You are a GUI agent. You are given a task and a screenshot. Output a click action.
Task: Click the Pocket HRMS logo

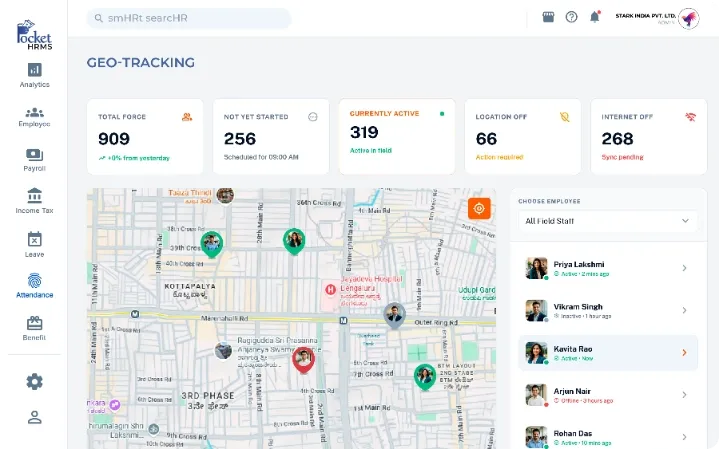pyautogui.click(x=34, y=35)
